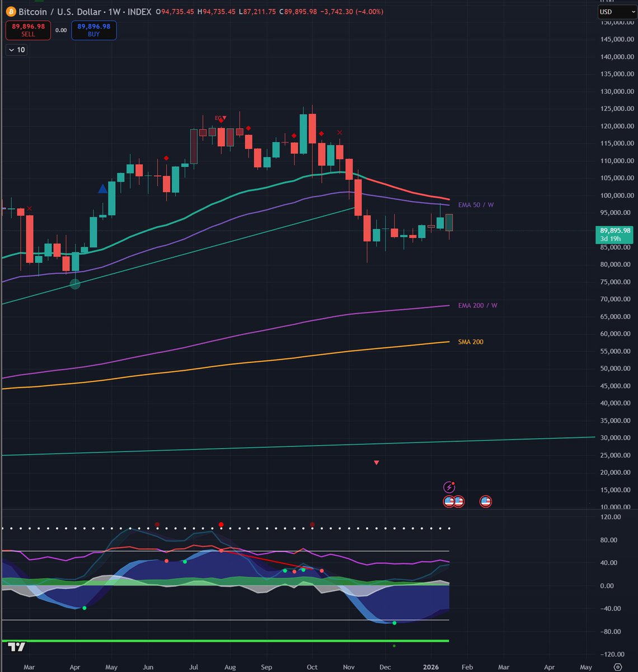
Task: Expand the collapsed indicators list showing 10
Action: (16, 50)
